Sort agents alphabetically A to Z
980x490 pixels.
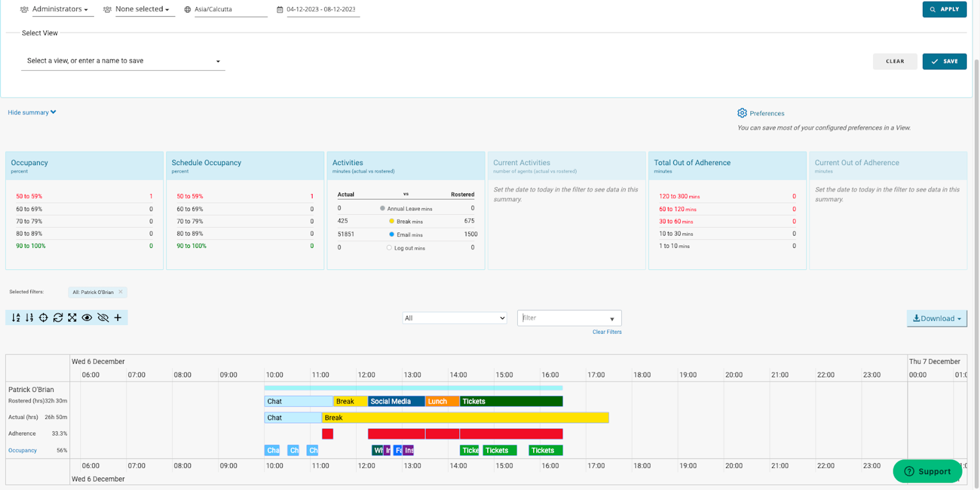click(16, 318)
